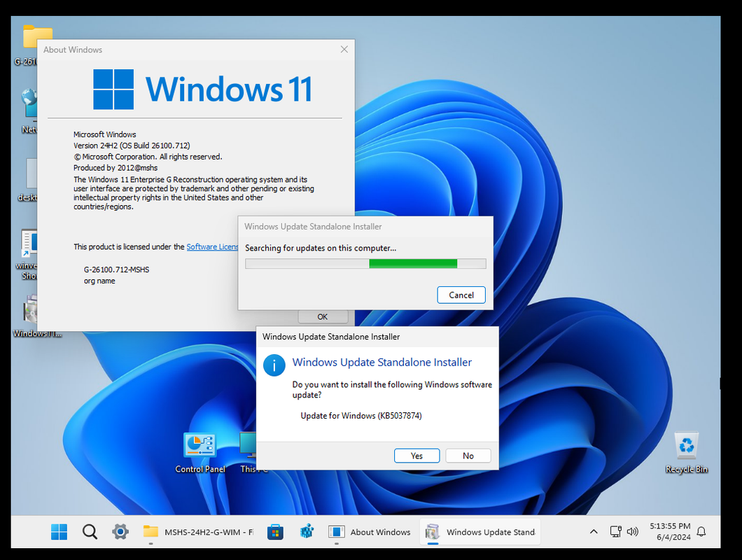
Task: Click 'Microsoft Windows' text in About dialog
Action: [x=104, y=134]
